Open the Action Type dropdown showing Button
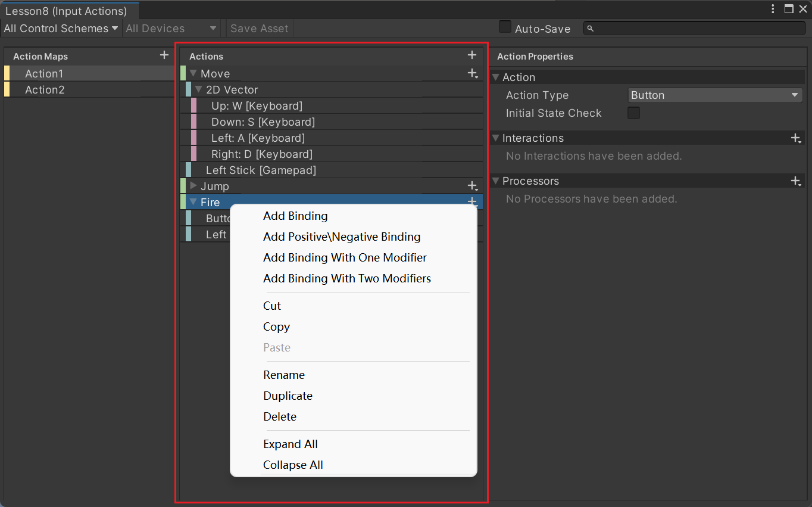This screenshot has width=812, height=507. pyautogui.click(x=714, y=95)
